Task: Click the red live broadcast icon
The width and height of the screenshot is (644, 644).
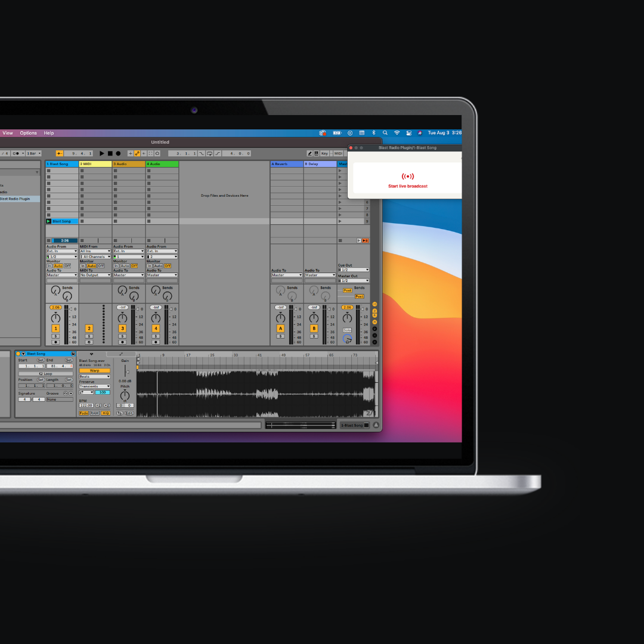Action: (408, 177)
